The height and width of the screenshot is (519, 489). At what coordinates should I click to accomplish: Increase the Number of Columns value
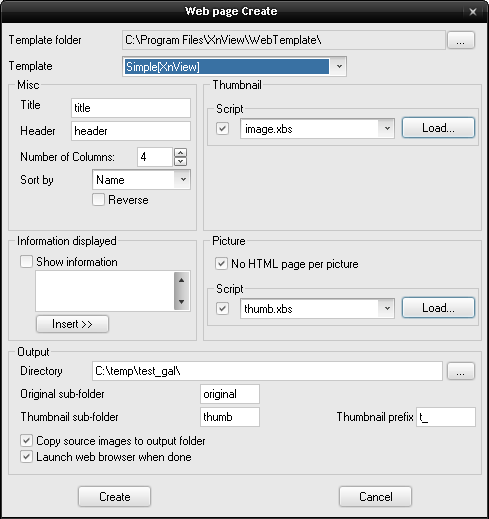click(181, 153)
